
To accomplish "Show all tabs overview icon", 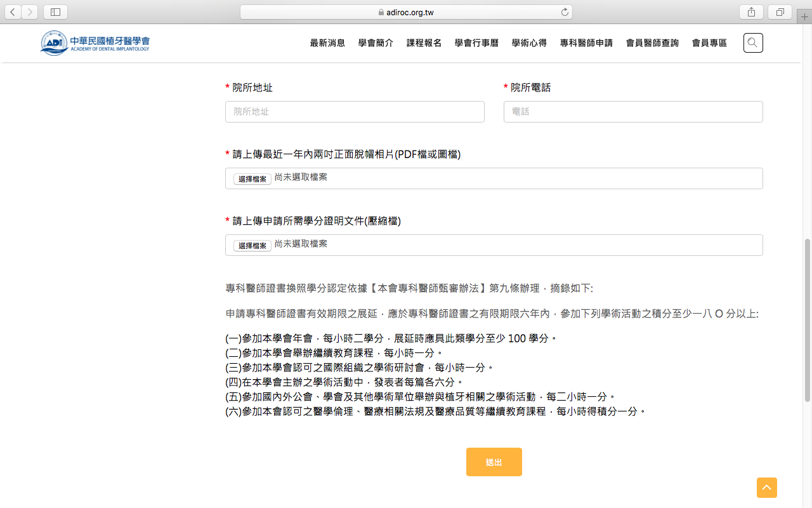I will click(x=780, y=12).
